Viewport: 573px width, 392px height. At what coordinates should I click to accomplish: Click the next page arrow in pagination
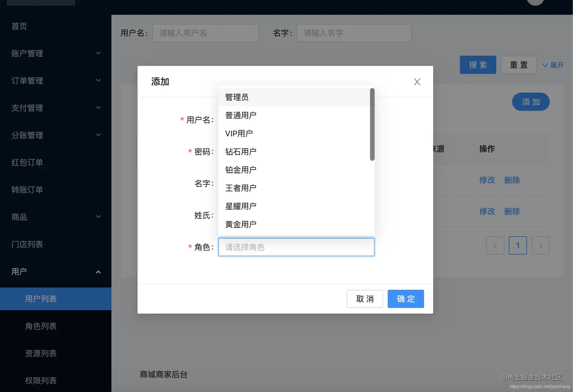(x=540, y=245)
